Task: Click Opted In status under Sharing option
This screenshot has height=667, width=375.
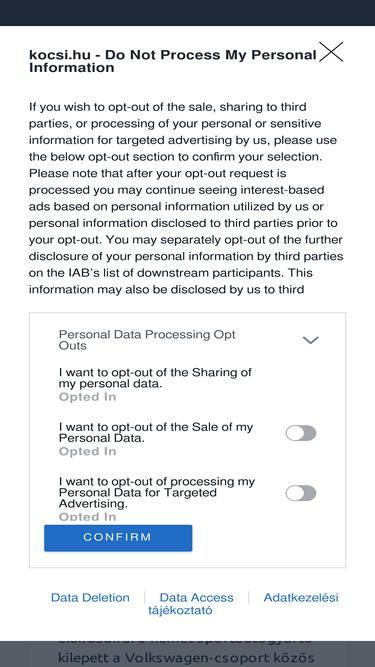Action: (x=87, y=397)
